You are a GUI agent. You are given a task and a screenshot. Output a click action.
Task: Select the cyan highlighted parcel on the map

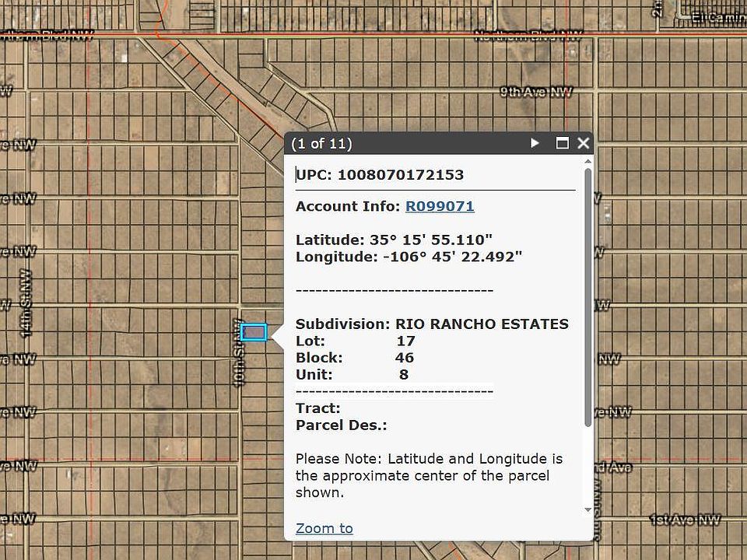(x=254, y=332)
